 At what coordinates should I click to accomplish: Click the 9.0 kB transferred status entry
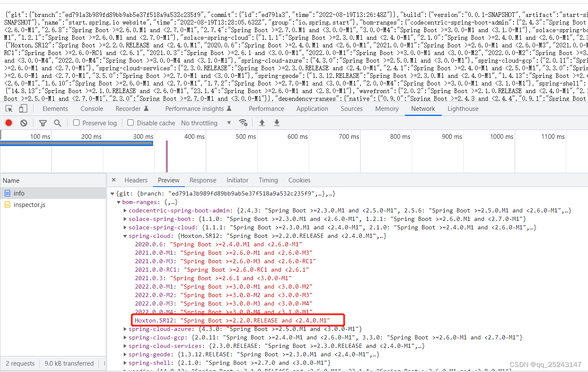69,364
